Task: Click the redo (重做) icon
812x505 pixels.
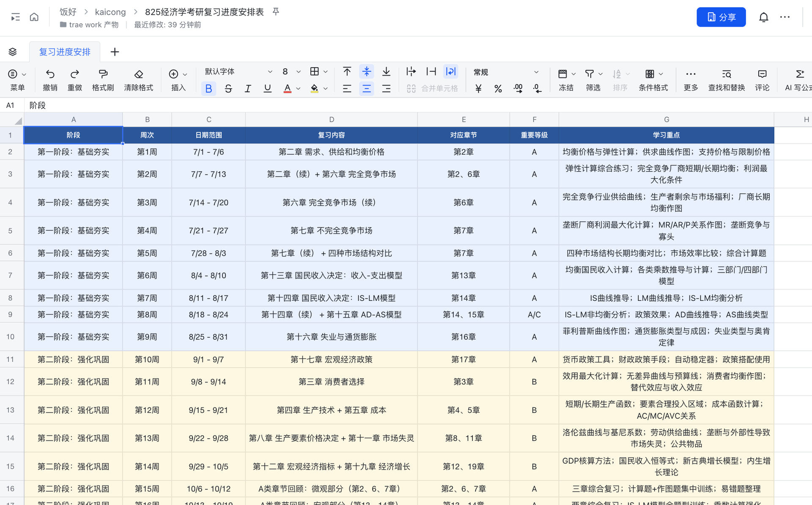Action: [x=75, y=74]
